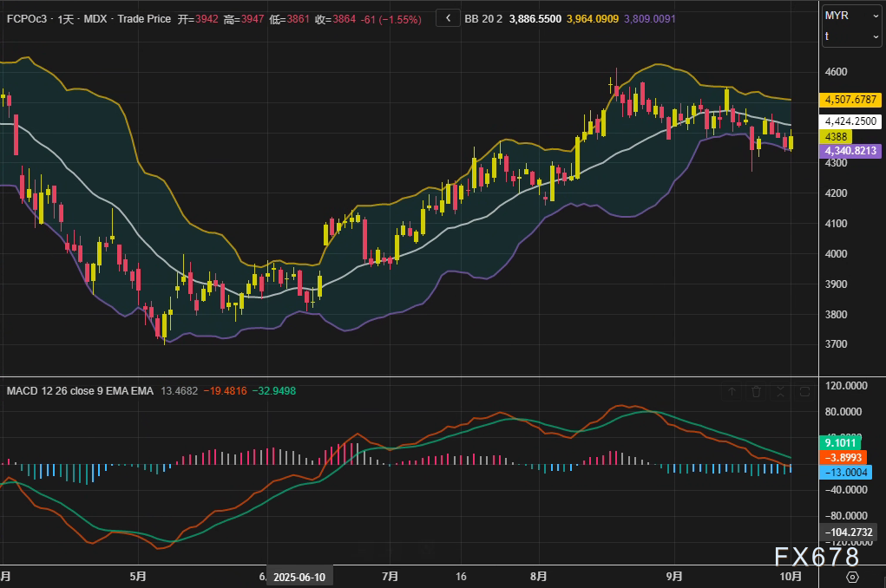
Task: Open chart settings hexagon icon
Action: tap(852, 577)
